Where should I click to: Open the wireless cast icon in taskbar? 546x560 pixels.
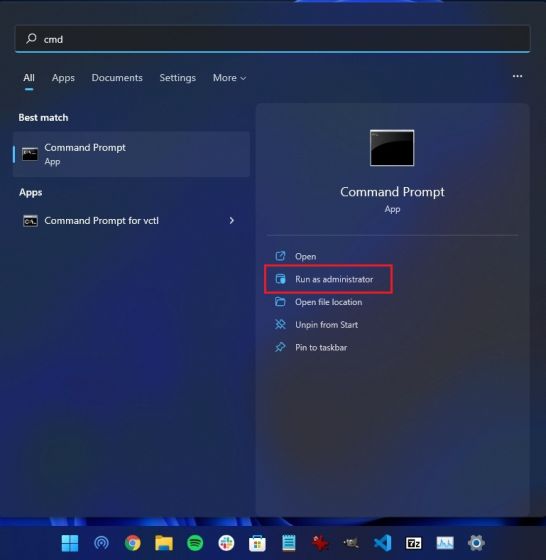(101, 543)
